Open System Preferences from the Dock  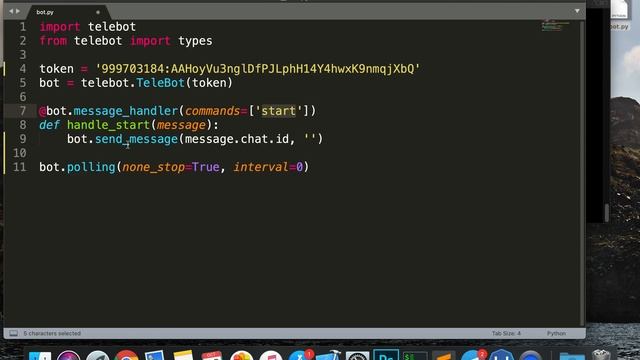[x=357, y=355]
